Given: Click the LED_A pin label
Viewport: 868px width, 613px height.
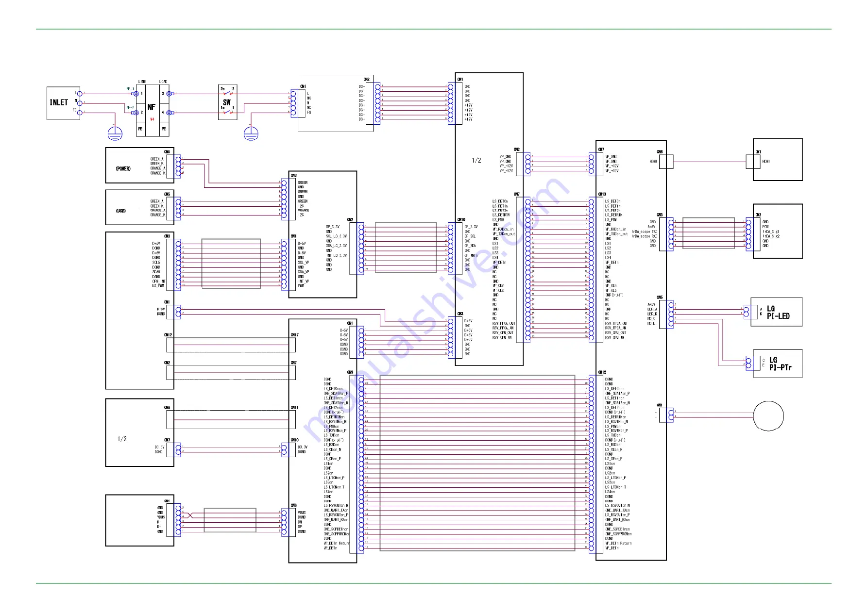Looking at the screenshot, I should coord(652,309).
